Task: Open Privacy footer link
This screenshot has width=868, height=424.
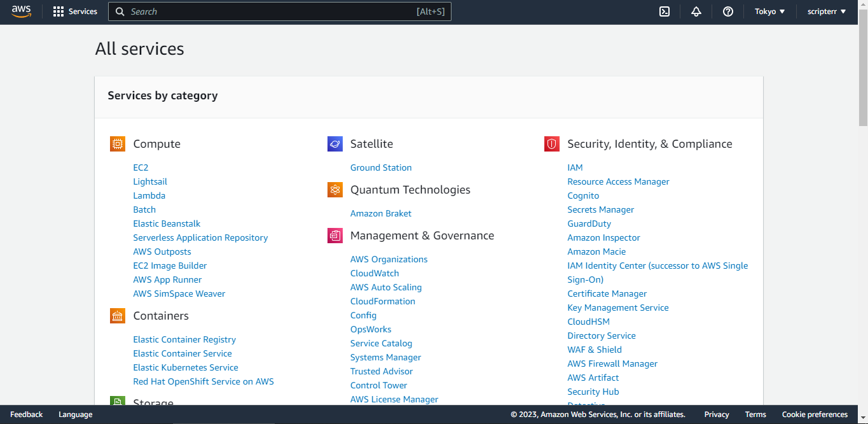Action: point(717,414)
